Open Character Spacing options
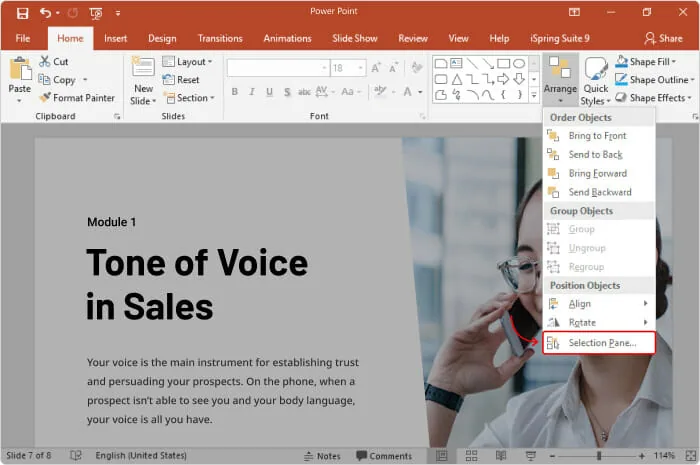Viewport: 700px width, 465px height. pos(325,91)
